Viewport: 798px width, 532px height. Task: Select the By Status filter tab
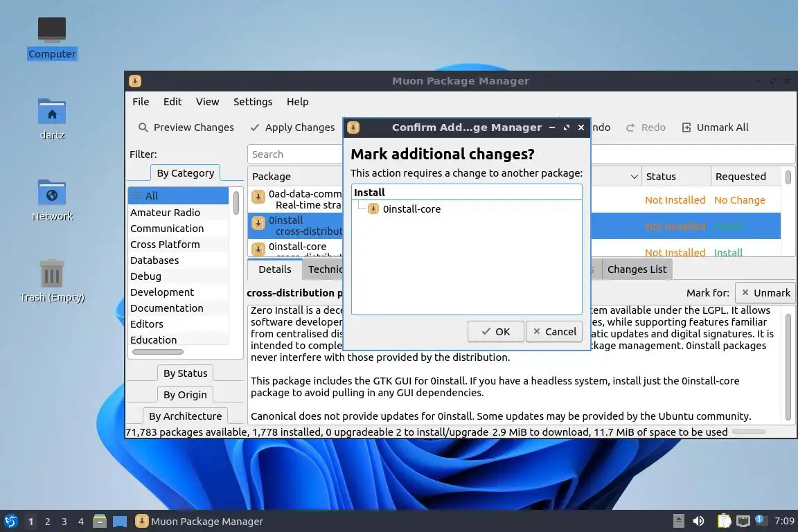click(x=185, y=373)
